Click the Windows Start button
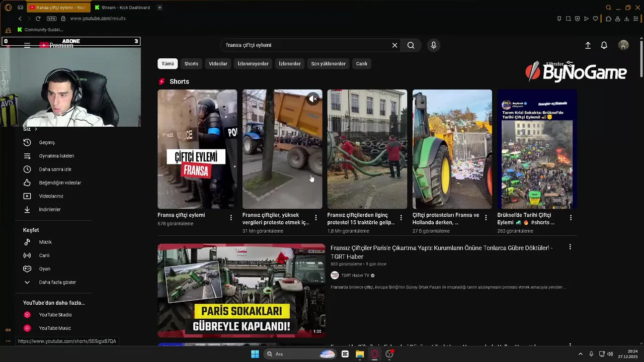644x362 pixels. coord(255,354)
